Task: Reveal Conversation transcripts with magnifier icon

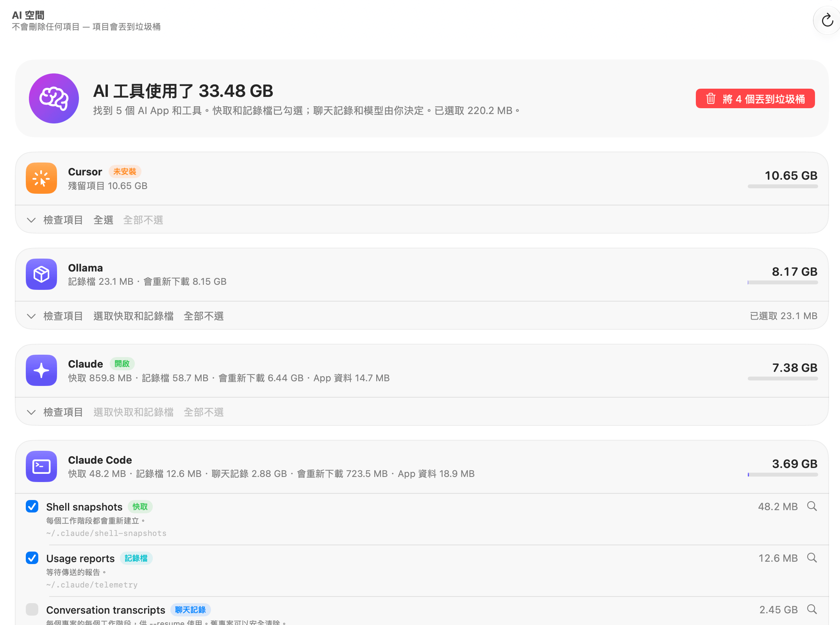Action: pyautogui.click(x=812, y=609)
